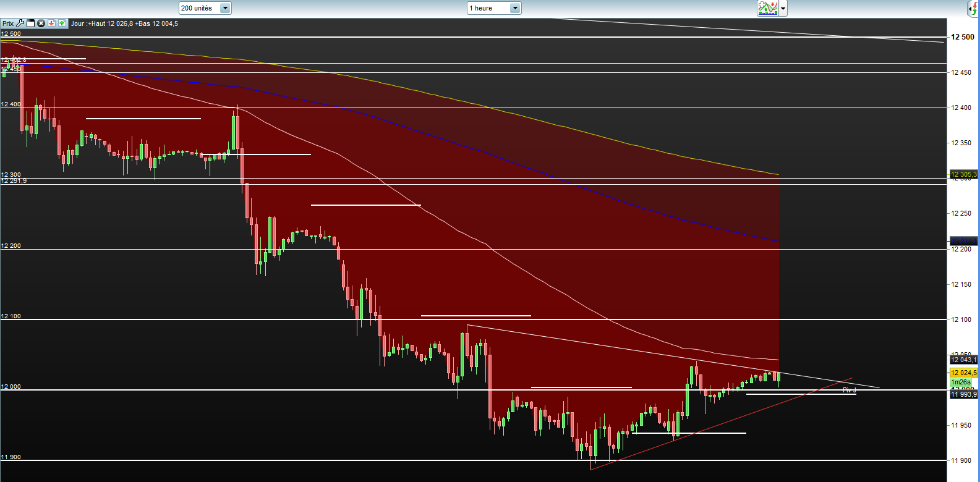Open the price settings wrench icon
Viewport: 980px width, 482px height.
20,23
